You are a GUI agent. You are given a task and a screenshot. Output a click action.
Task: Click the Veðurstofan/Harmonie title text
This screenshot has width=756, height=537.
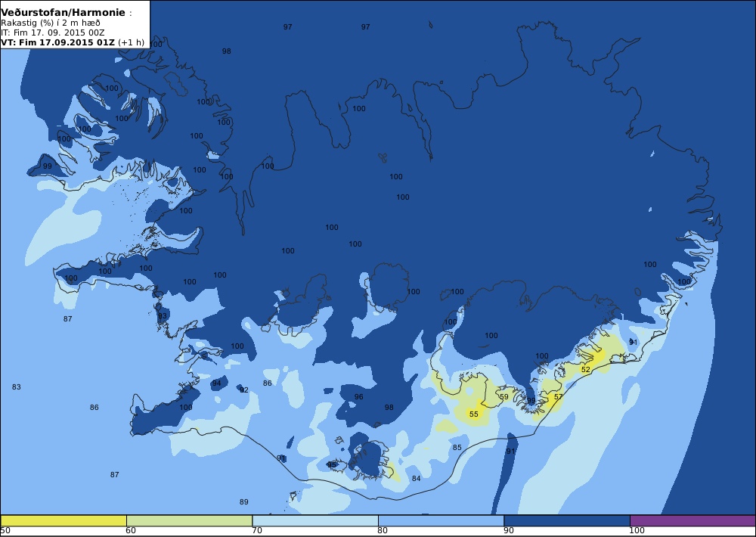click(x=64, y=13)
